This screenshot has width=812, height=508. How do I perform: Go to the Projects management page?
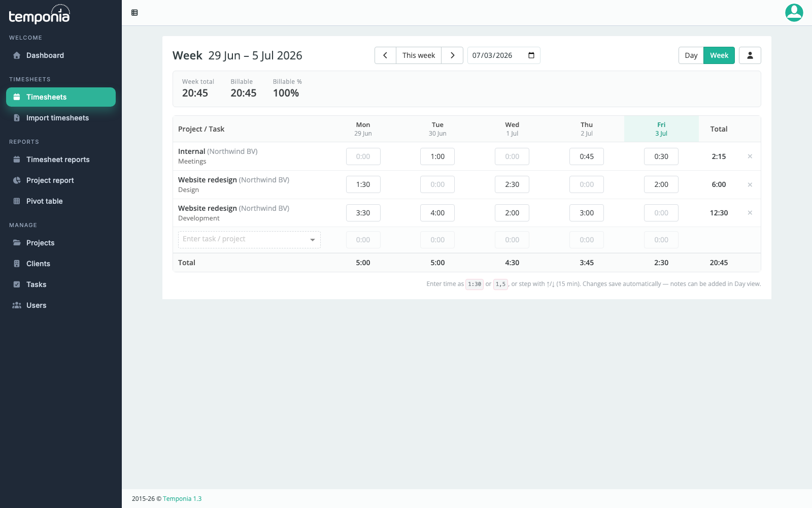61,243
